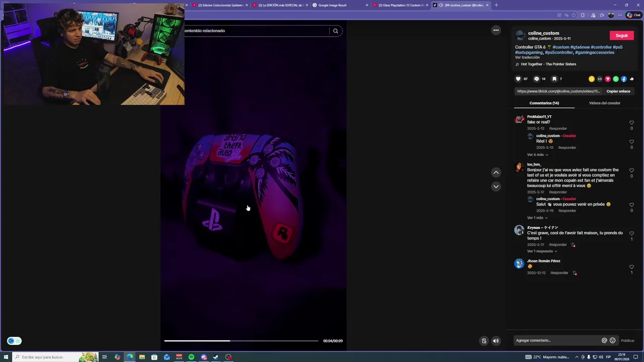The image size is (644, 362).
Task: Click the search magnifier icon
Action: [336, 31]
